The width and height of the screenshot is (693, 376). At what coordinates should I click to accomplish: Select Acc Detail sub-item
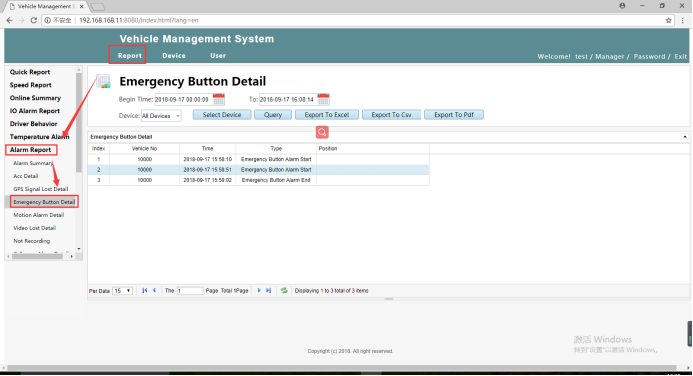click(x=26, y=176)
